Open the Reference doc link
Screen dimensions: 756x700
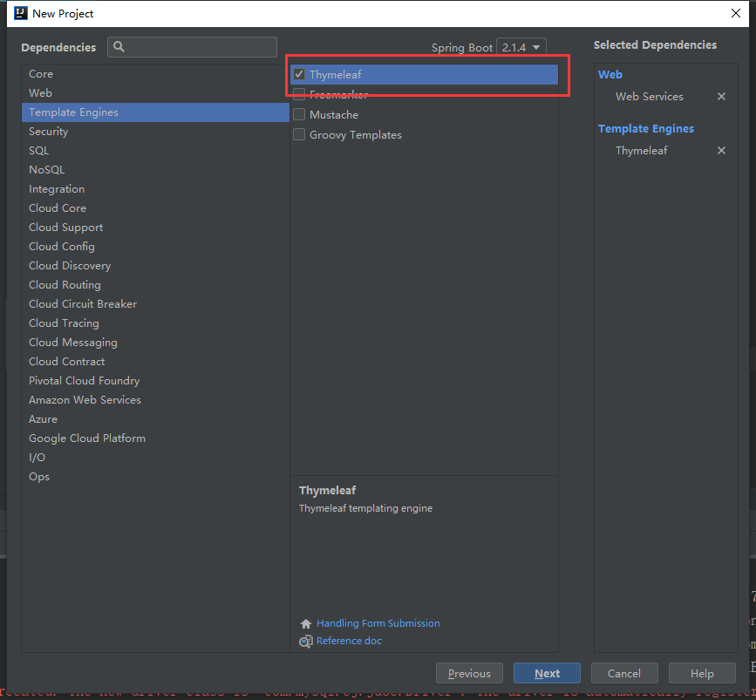[x=349, y=641]
